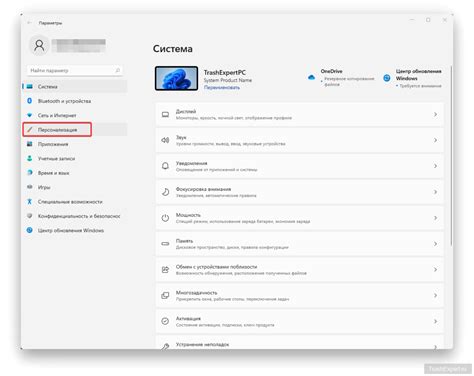Click the Специальные возможности accessibility icon
Screen dimensions: 474x376
tap(30, 201)
